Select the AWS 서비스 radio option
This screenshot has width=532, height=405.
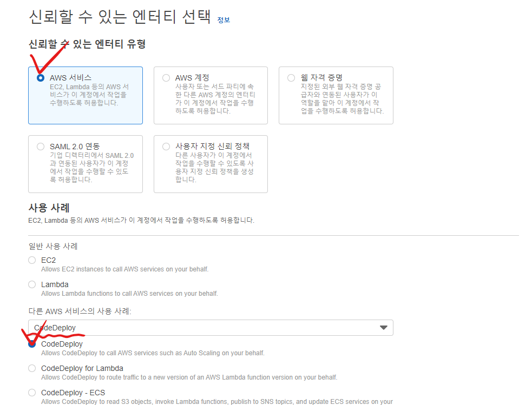pos(41,78)
